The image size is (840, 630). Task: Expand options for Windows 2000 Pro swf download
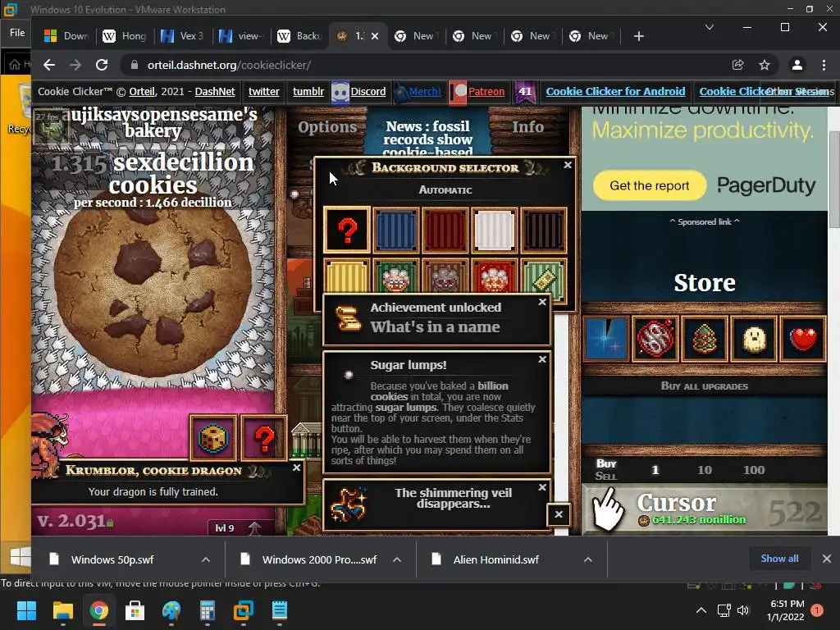point(397,559)
